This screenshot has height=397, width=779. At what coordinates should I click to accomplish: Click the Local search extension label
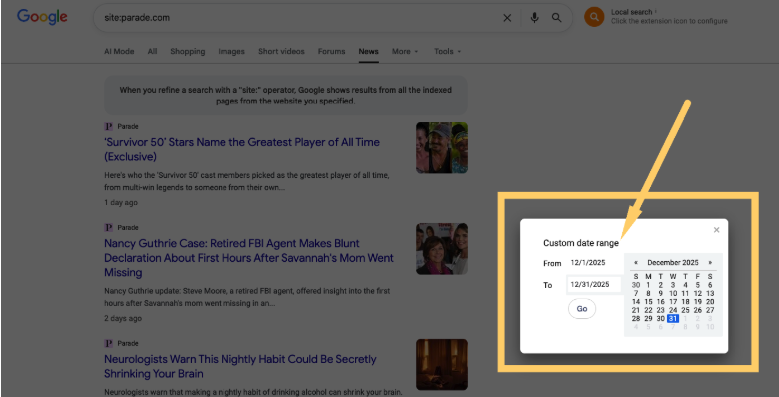click(x=631, y=12)
